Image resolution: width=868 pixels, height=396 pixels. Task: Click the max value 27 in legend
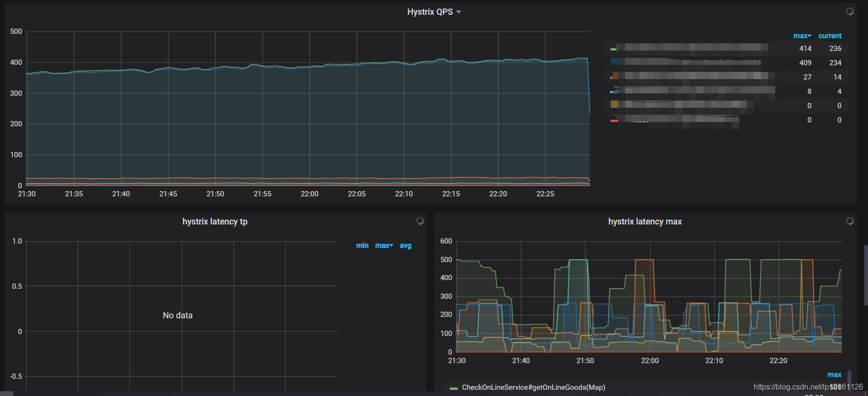coord(807,77)
